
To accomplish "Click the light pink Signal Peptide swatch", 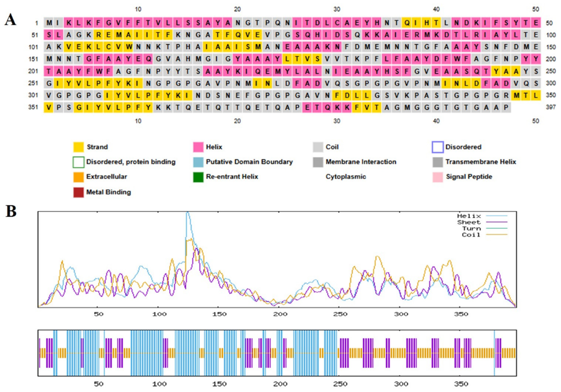I will (437, 177).
